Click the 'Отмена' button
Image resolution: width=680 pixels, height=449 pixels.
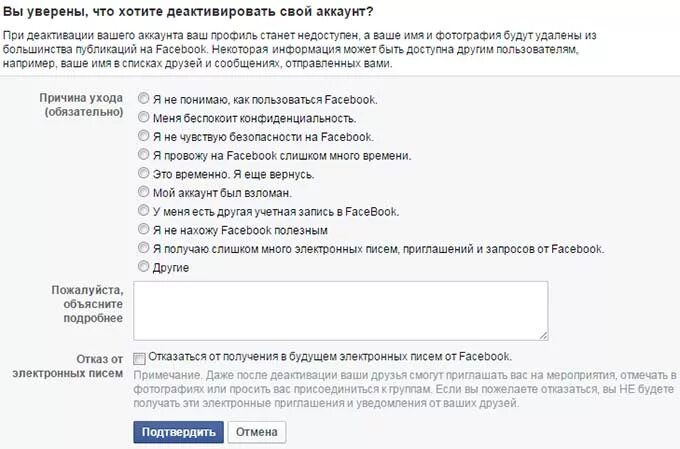(x=257, y=432)
